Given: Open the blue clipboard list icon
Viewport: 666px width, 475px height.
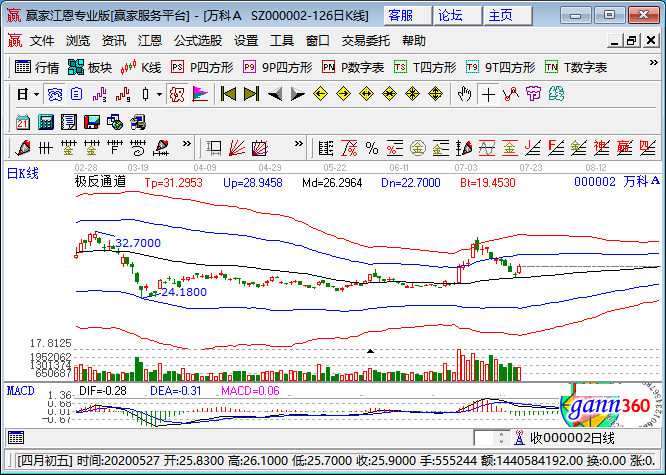Looking at the screenshot, I should click(x=76, y=94).
